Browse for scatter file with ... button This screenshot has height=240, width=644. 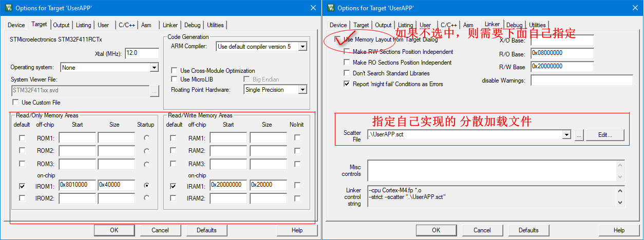pos(578,135)
